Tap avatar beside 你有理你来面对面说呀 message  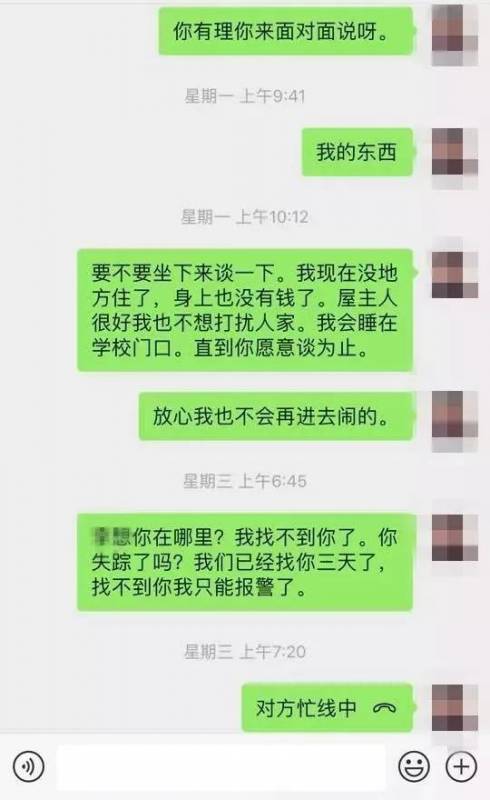(x=455, y=34)
